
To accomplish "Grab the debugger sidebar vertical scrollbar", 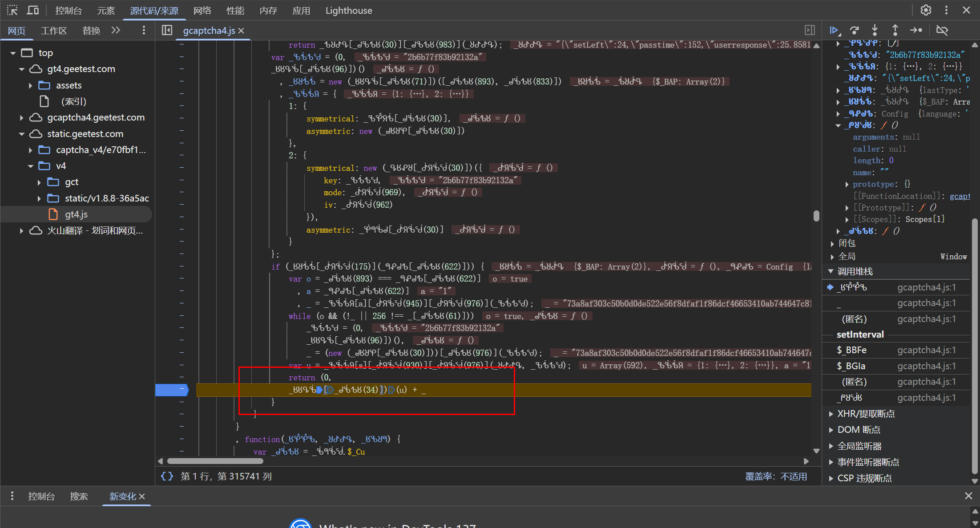I will point(975,345).
